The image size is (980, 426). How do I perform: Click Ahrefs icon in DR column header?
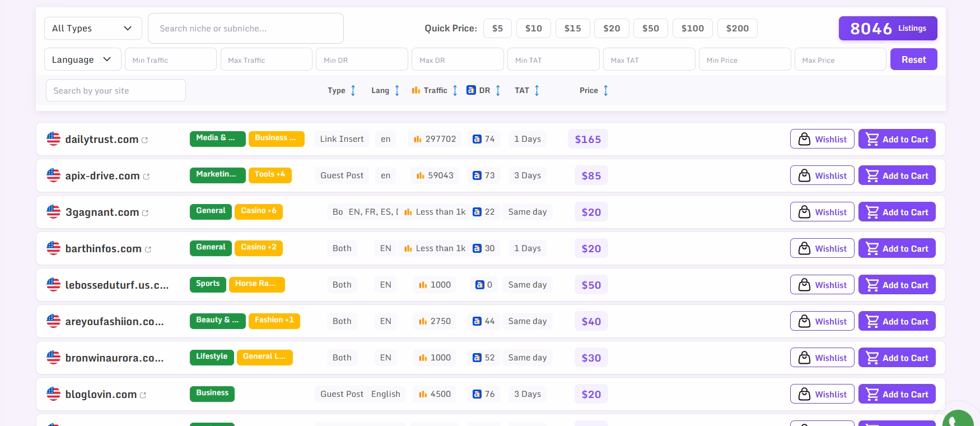pyautogui.click(x=471, y=90)
